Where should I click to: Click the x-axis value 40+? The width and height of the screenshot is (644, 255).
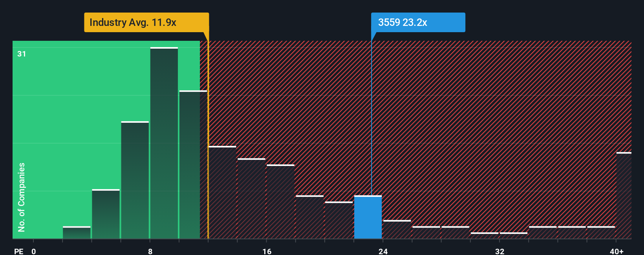tap(617, 251)
